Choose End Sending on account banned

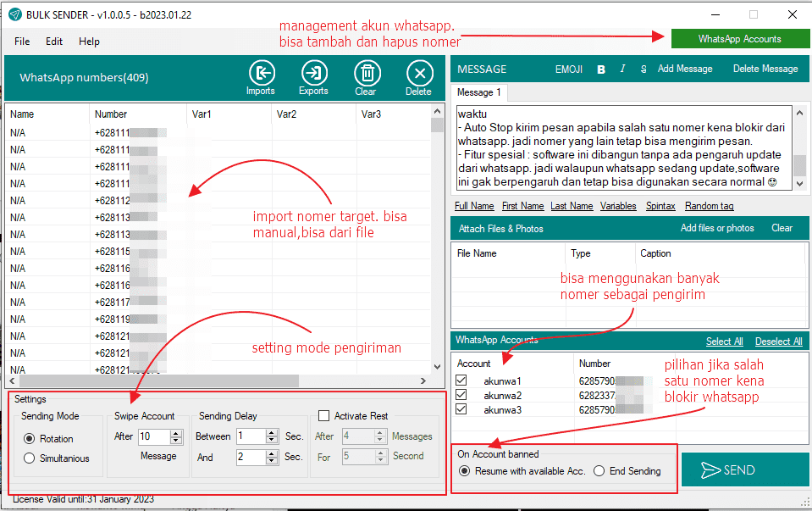599,471
